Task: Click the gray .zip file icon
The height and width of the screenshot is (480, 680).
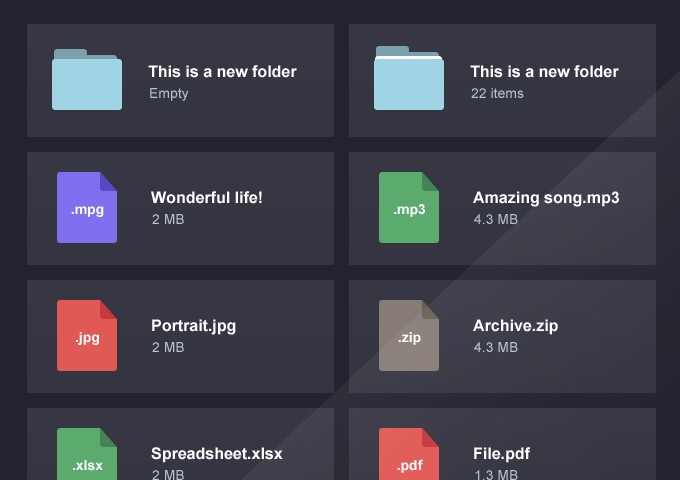Action: tap(409, 335)
